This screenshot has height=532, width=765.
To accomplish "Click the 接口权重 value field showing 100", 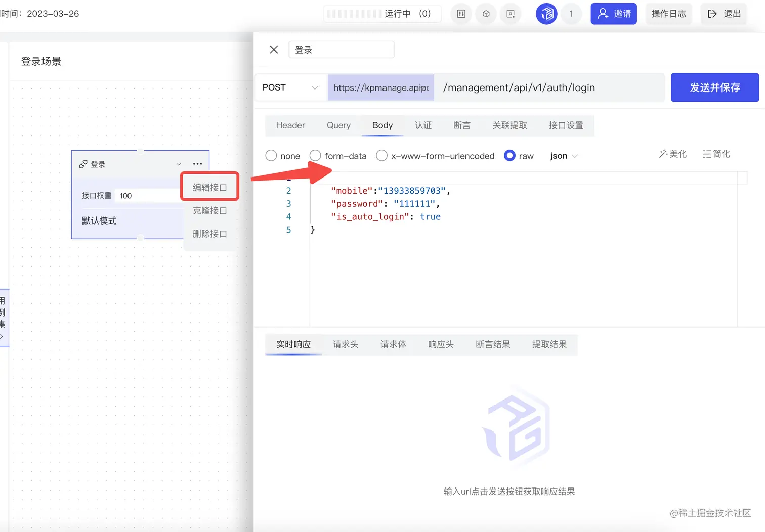I will (147, 196).
